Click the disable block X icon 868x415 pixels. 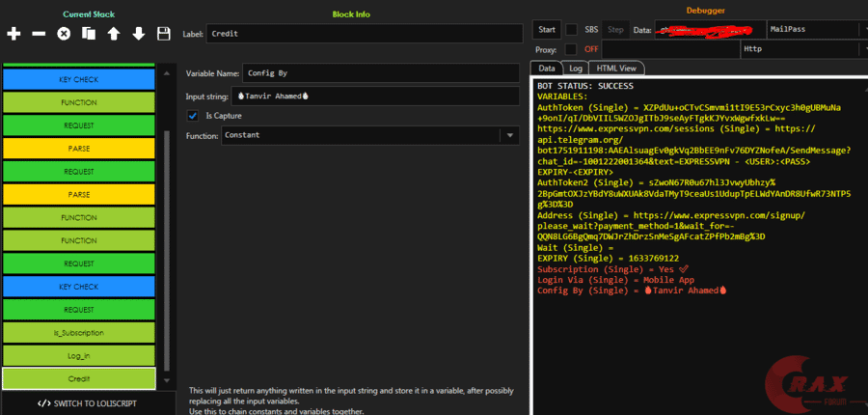pos(64,34)
